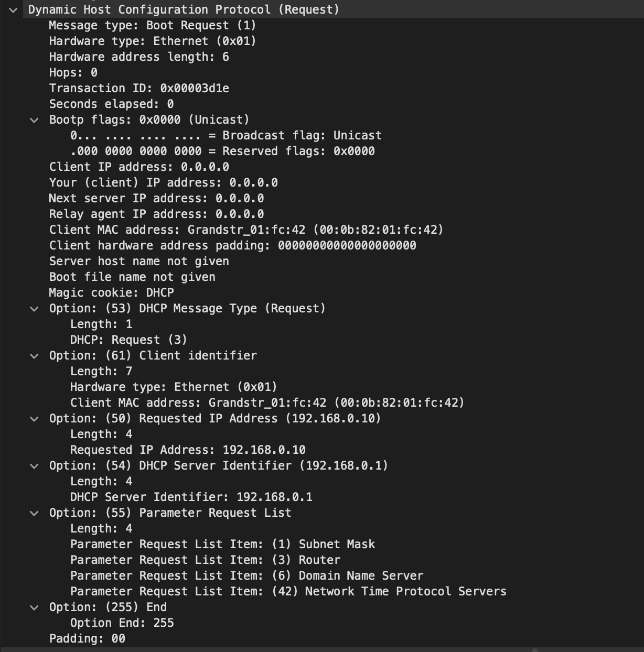Collapse Option 61 Client identifier
The width and height of the screenshot is (644, 652).
coord(34,356)
